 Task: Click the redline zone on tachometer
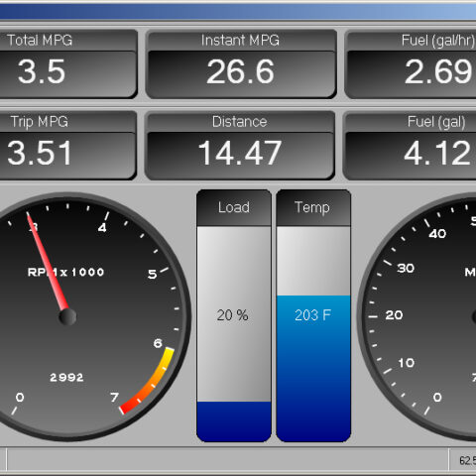[148, 380]
